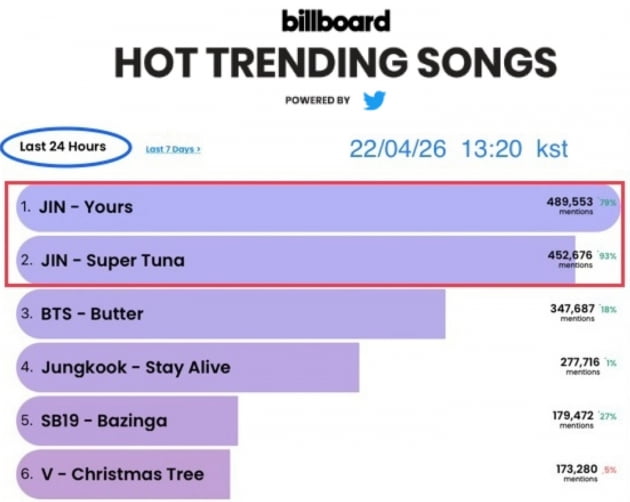
Task: Click the JIN - Super Tuna bar
Action: click(296, 260)
